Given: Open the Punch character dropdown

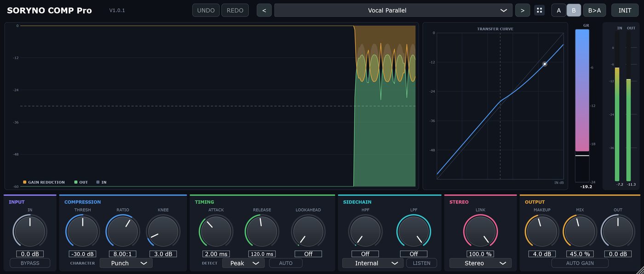Looking at the screenshot, I should coord(126,263).
